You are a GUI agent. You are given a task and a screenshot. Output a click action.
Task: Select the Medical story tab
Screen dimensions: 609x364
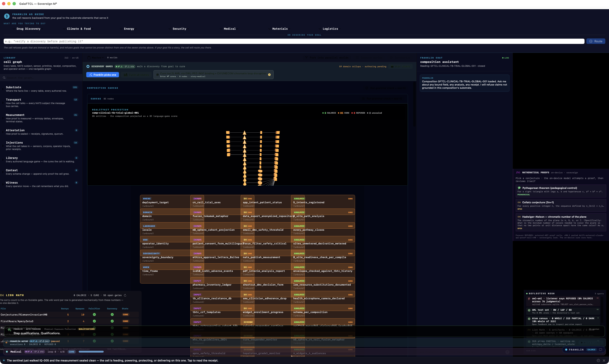coord(230,29)
